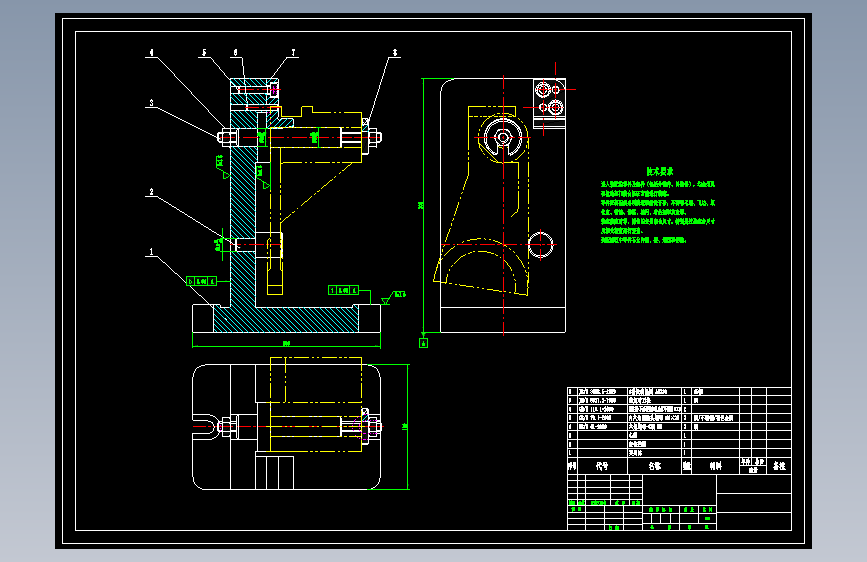Click the datum symbol box below right view
Image resolution: width=867 pixels, height=562 pixels.
pos(424,343)
